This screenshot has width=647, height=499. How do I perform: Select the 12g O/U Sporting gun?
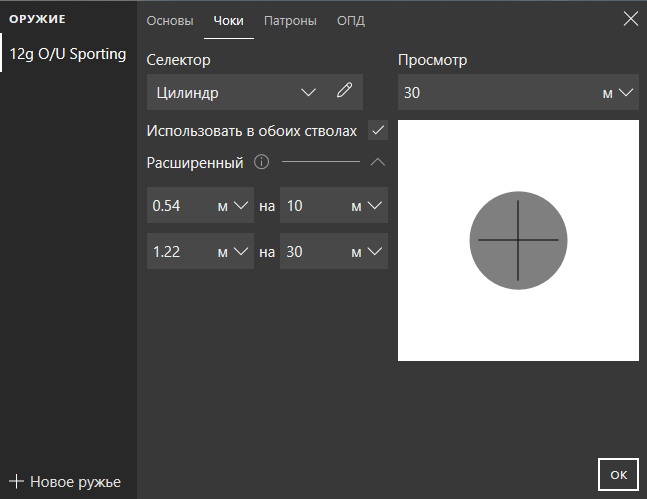click(68, 54)
